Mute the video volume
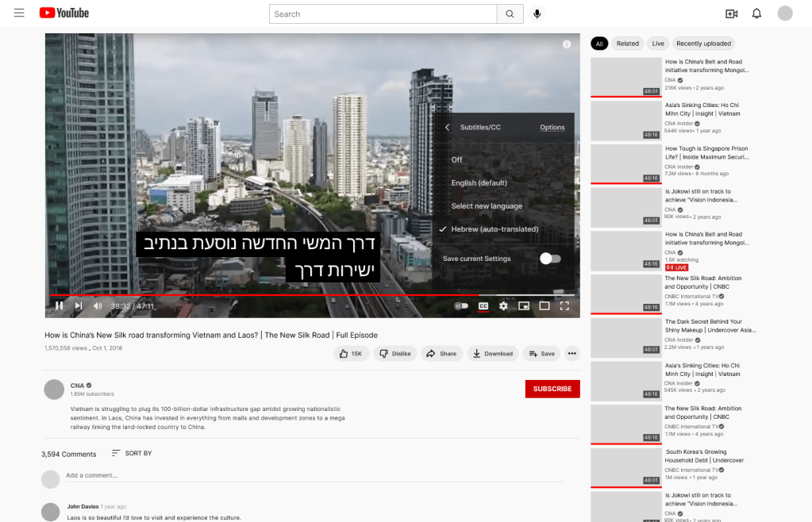812x522 pixels. pyautogui.click(x=98, y=305)
